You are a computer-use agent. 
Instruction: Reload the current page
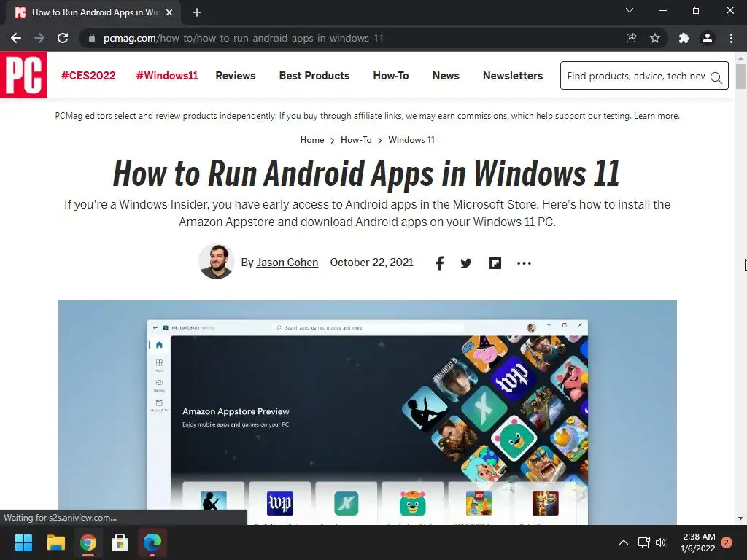pos(63,38)
